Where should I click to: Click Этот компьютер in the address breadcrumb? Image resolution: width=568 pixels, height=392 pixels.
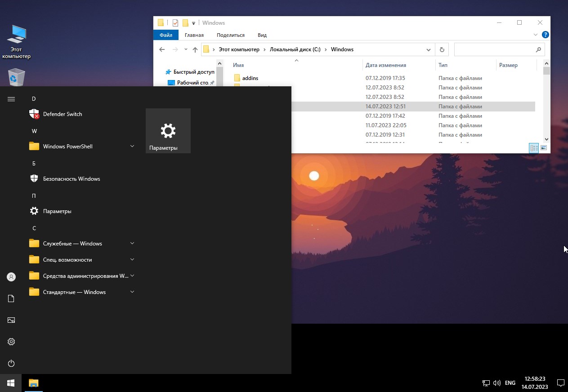(239, 49)
